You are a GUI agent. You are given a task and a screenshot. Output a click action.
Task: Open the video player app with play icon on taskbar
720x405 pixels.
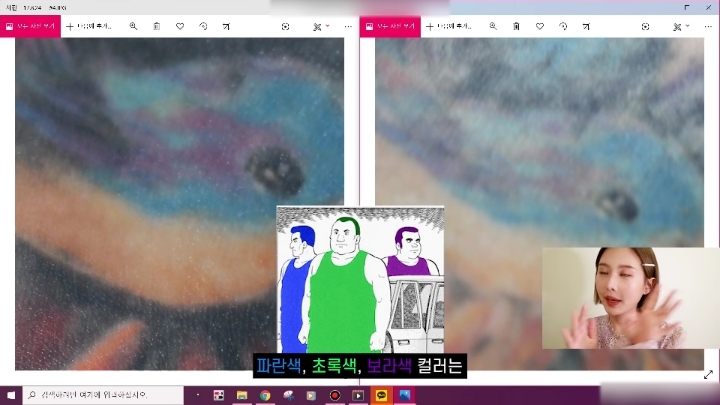[x=358, y=395]
